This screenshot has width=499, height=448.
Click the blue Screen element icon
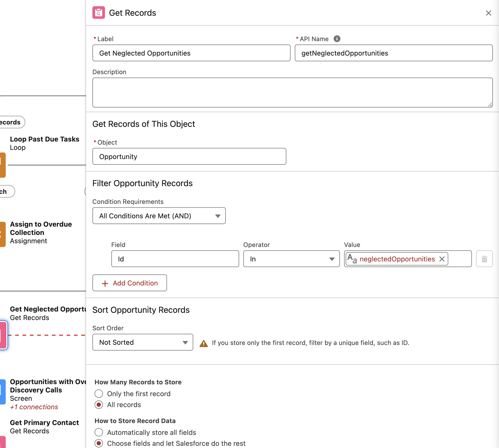pyautogui.click(x=2, y=392)
